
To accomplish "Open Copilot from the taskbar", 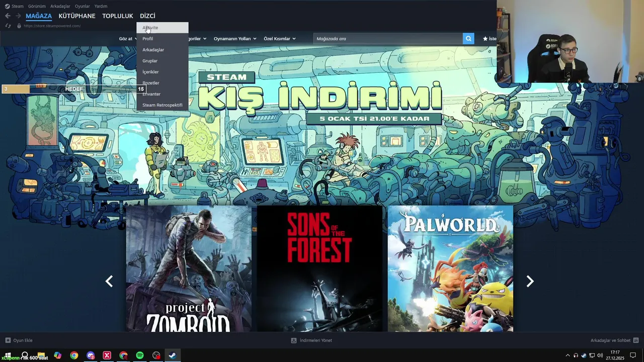I will pos(58,355).
